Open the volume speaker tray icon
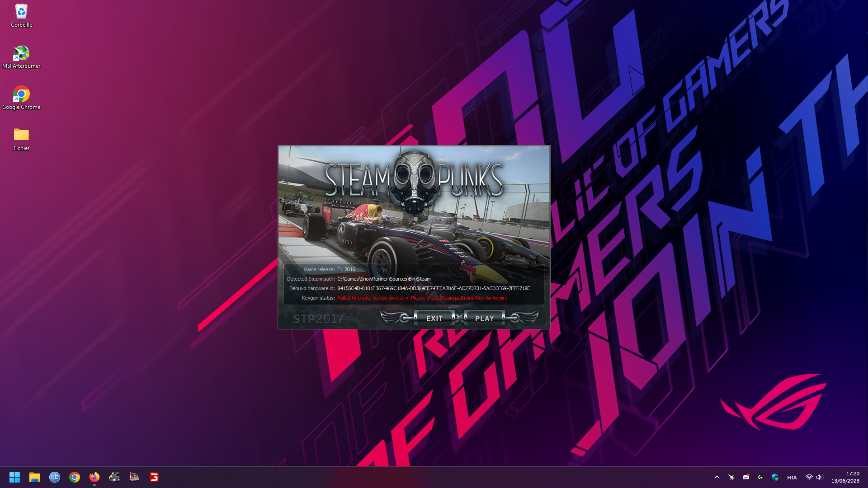 pos(819,477)
